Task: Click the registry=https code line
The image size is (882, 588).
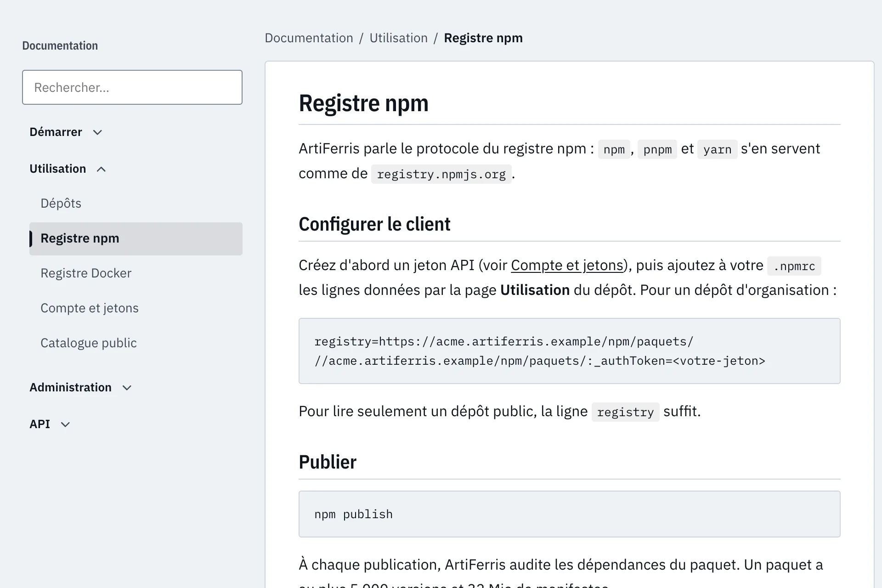Action: (x=504, y=342)
